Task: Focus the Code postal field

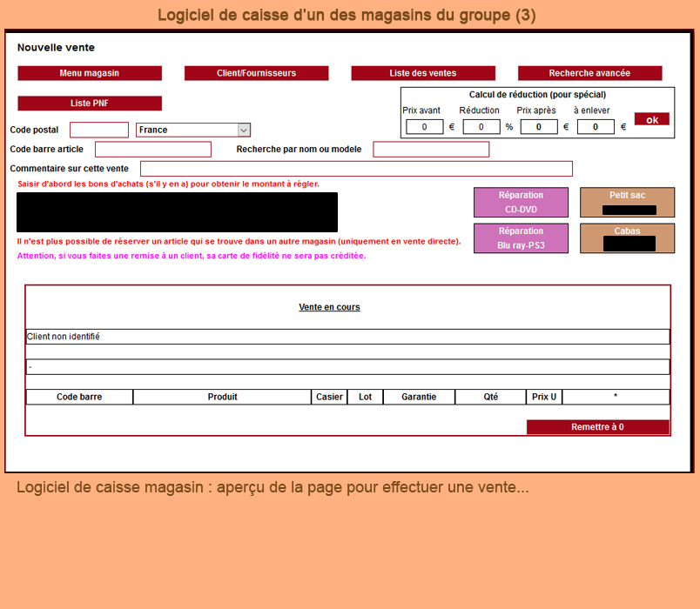Action: coord(99,130)
